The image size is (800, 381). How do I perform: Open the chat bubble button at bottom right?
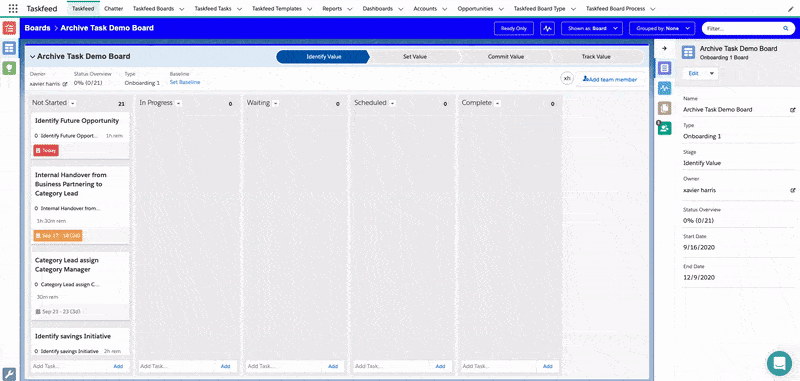779,363
